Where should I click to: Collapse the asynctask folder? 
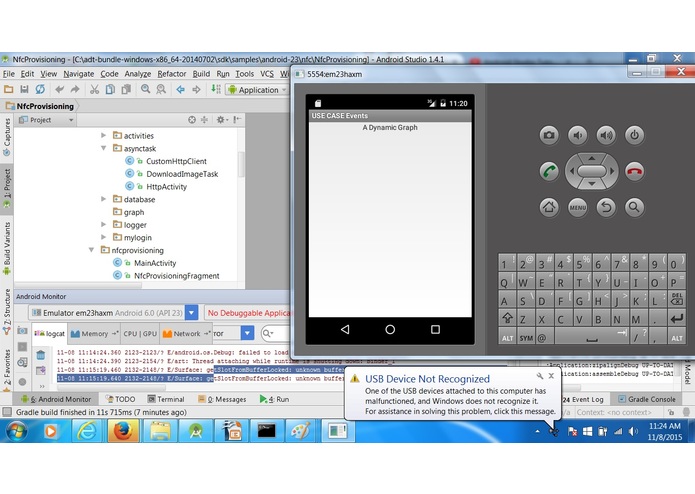[103, 148]
